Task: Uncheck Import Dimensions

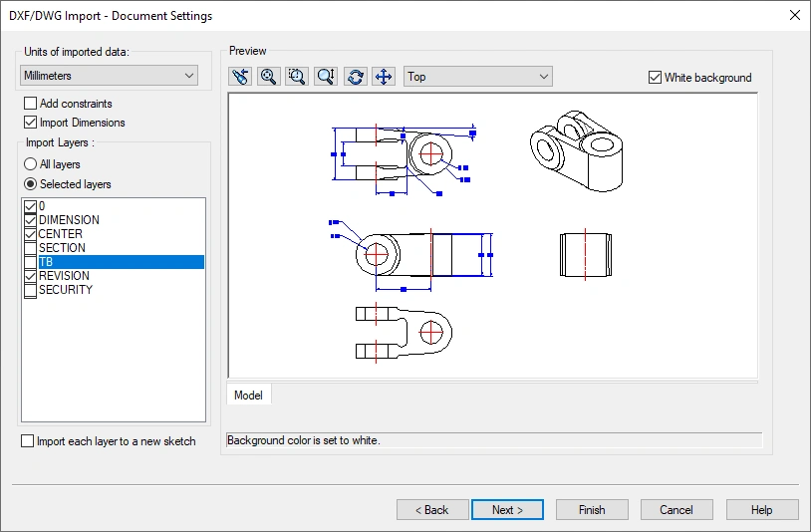Action: [31, 123]
